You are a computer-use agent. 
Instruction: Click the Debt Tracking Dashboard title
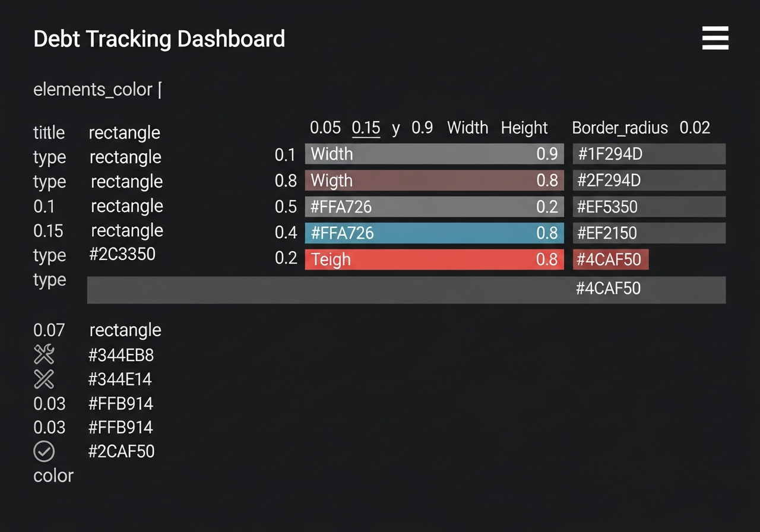159,39
